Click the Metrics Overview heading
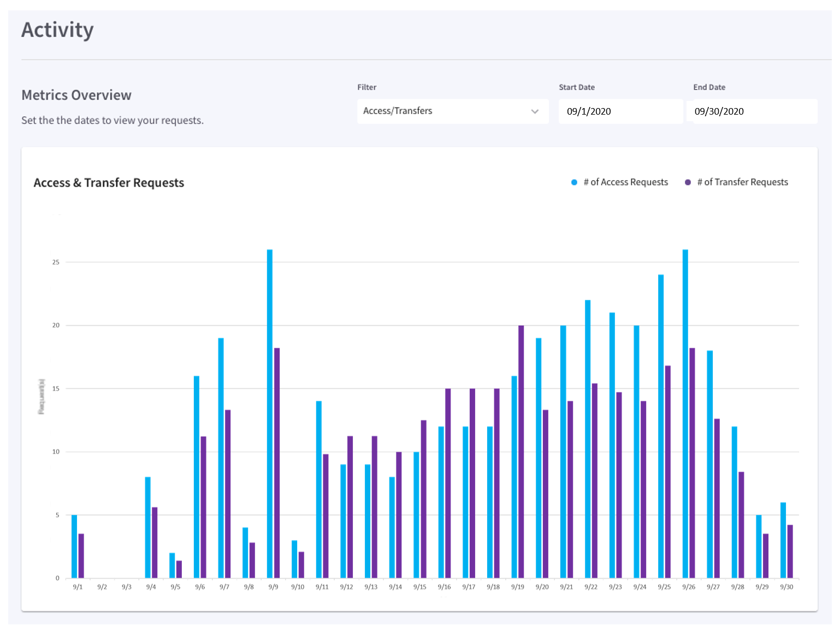This screenshot has width=840, height=632. tap(76, 95)
